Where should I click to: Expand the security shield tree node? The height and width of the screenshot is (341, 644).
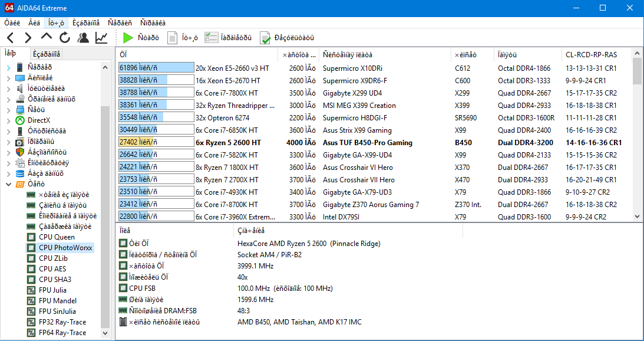9,152
